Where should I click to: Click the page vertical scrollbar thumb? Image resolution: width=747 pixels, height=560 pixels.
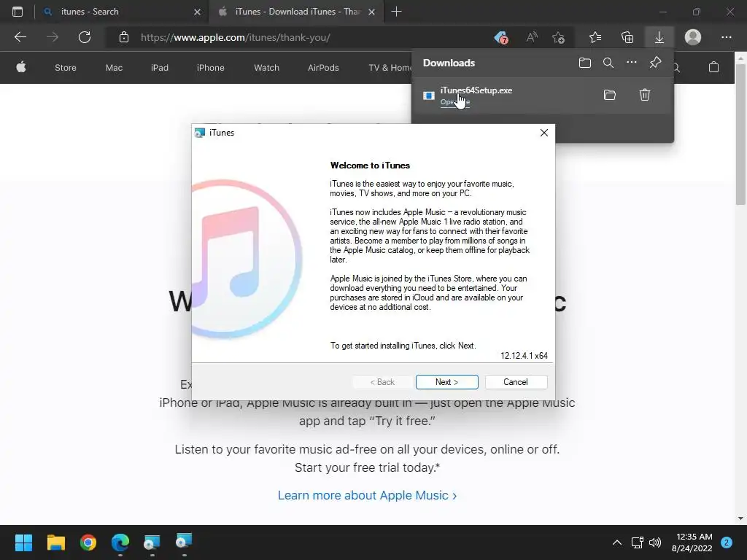coord(740,135)
